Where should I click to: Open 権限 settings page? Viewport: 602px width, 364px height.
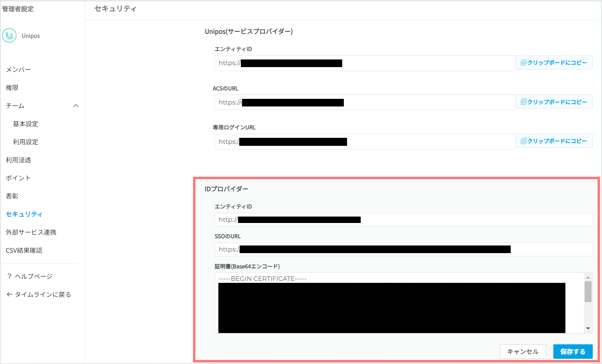click(12, 88)
